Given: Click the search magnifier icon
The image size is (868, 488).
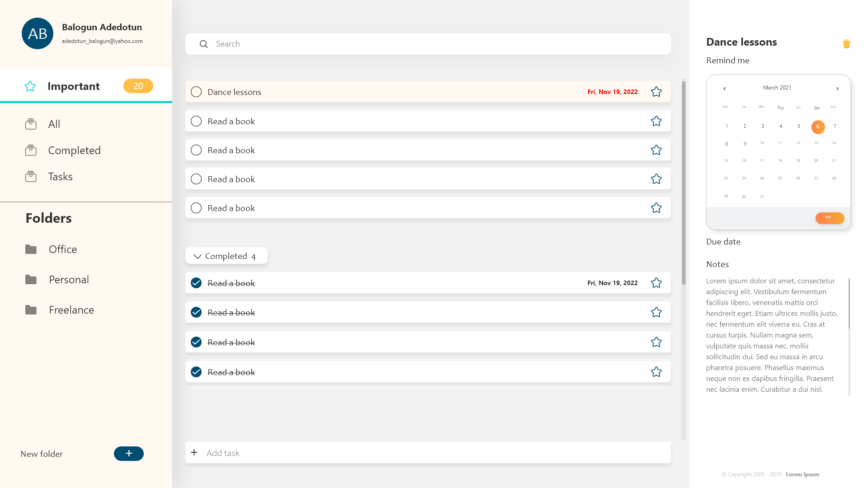Looking at the screenshot, I should [x=204, y=44].
